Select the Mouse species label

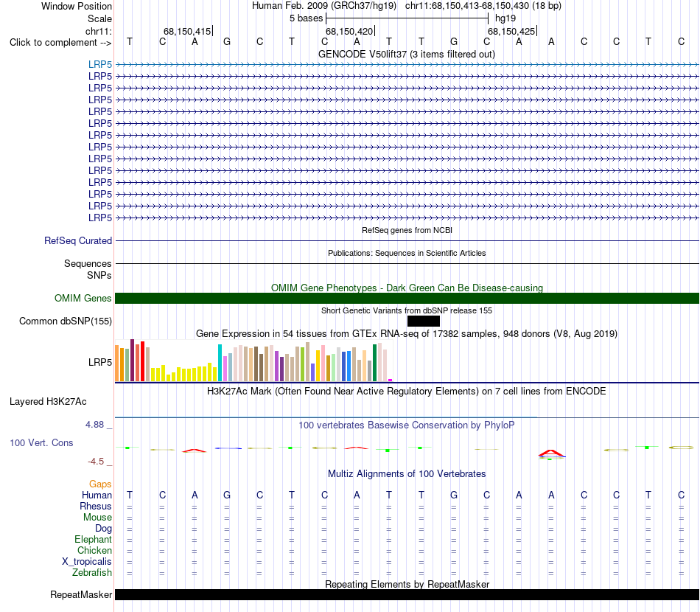(97, 518)
